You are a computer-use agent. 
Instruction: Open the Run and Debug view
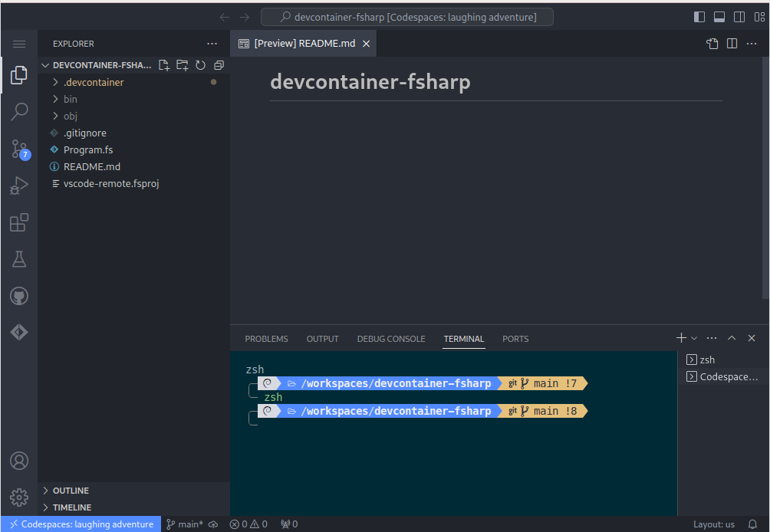pyautogui.click(x=19, y=186)
